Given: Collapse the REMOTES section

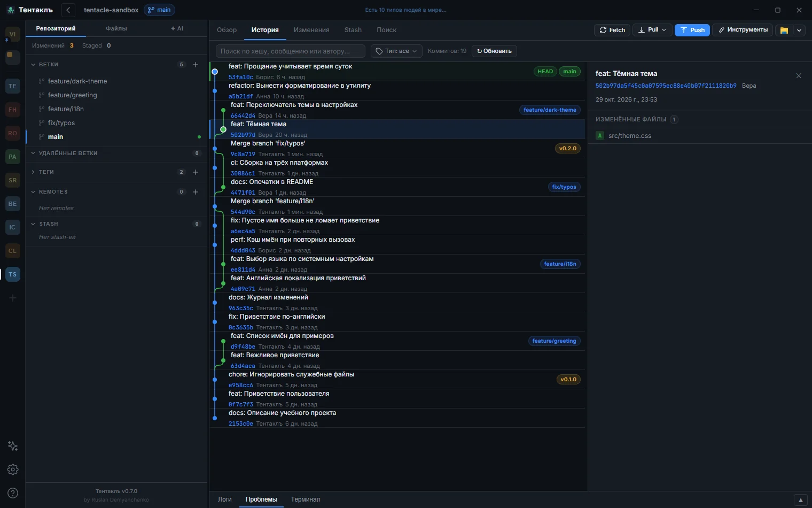Looking at the screenshot, I should tap(33, 192).
